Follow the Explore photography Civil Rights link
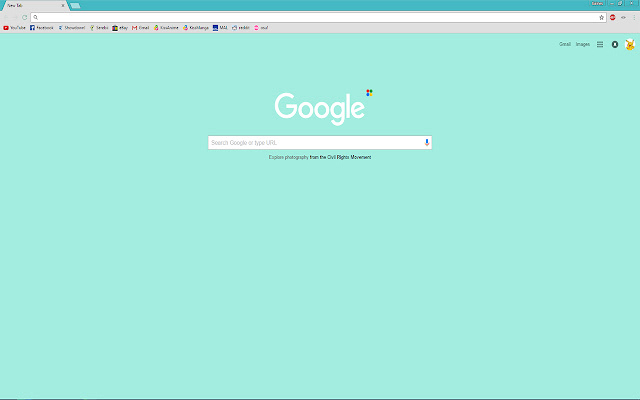This screenshot has width=640, height=400. pos(320,157)
